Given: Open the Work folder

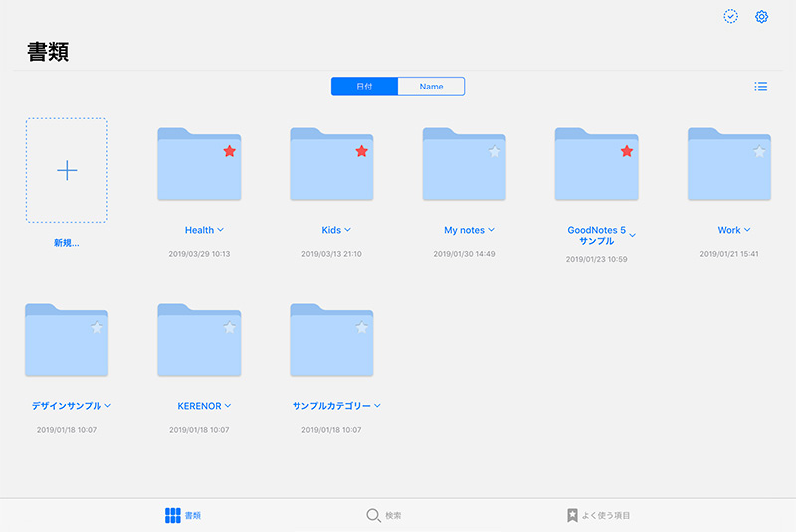Looking at the screenshot, I should pos(729,164).
